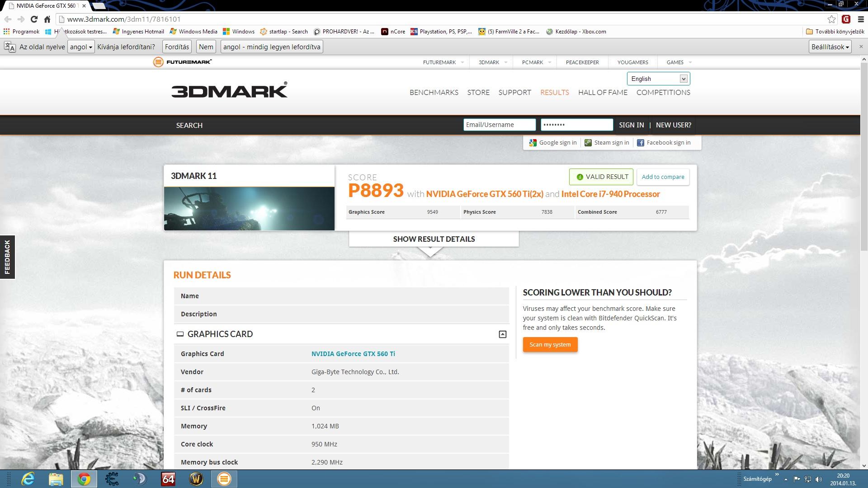Click the Email/Username input field
This screenshot has height=488, width=868.
pos(499,125)
